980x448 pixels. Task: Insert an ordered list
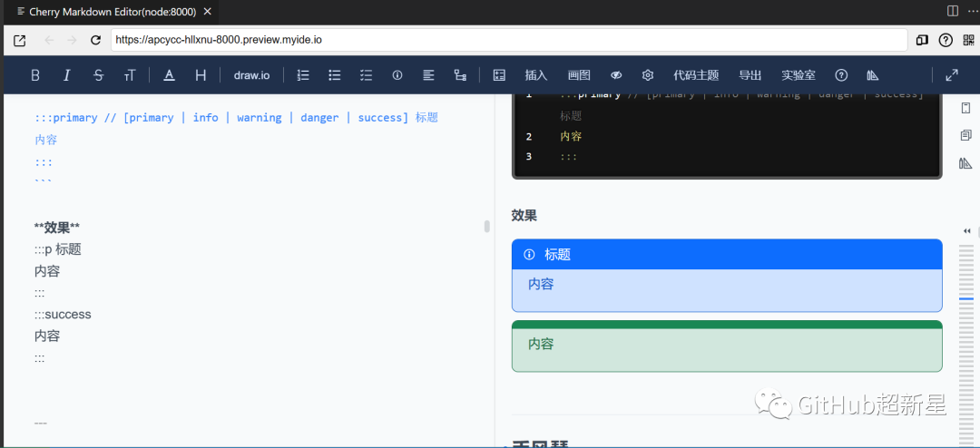tap(303, 75)
